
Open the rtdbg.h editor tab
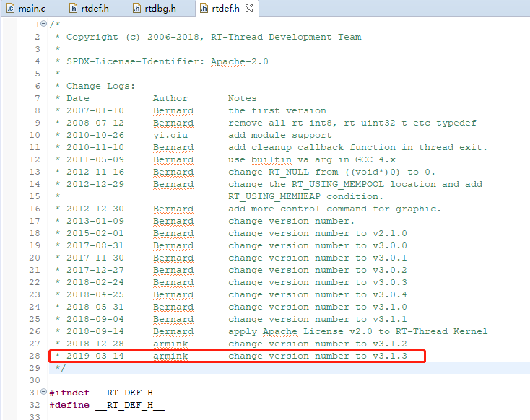157,9
